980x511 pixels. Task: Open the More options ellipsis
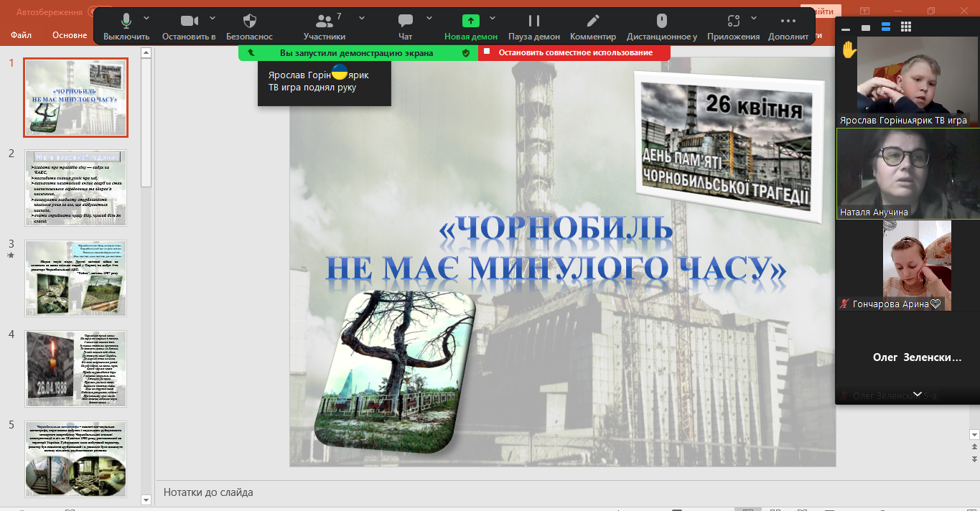click(x=788, y=27)
